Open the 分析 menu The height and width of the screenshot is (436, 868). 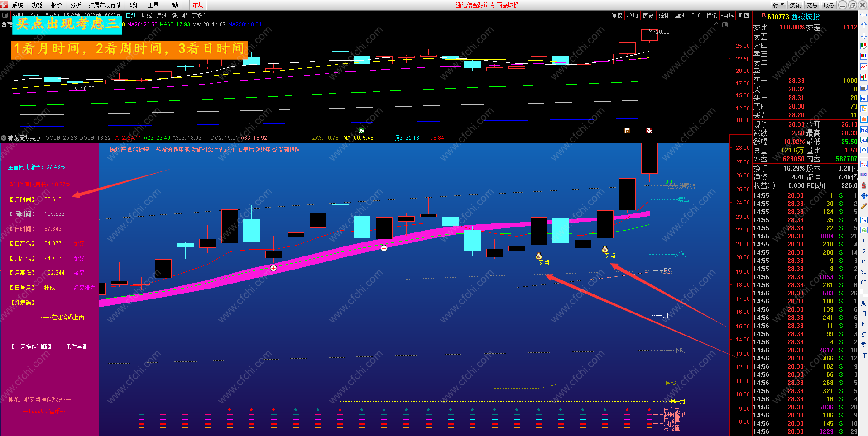point(76,5)
